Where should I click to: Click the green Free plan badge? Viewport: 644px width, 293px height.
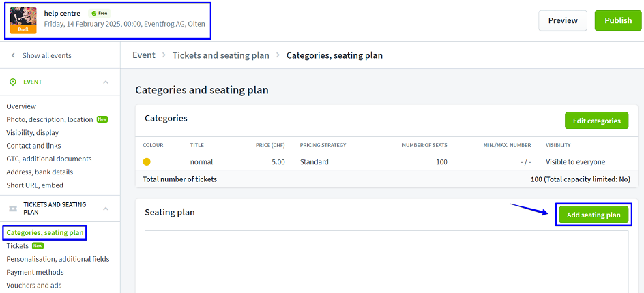pyautogui.click(x=100, y=13)
